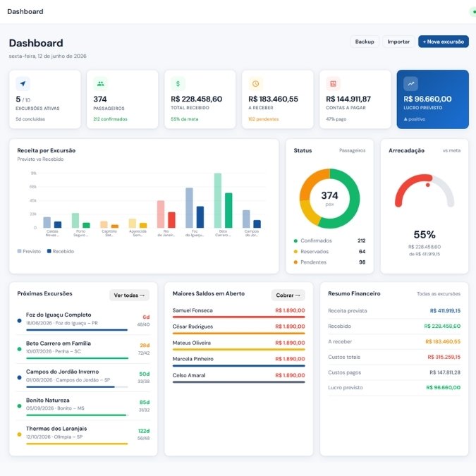This screenshot has height=476, width=476.
Task: Click the navigation arrow icon on Excursões Ativas card
Action: 23,84
